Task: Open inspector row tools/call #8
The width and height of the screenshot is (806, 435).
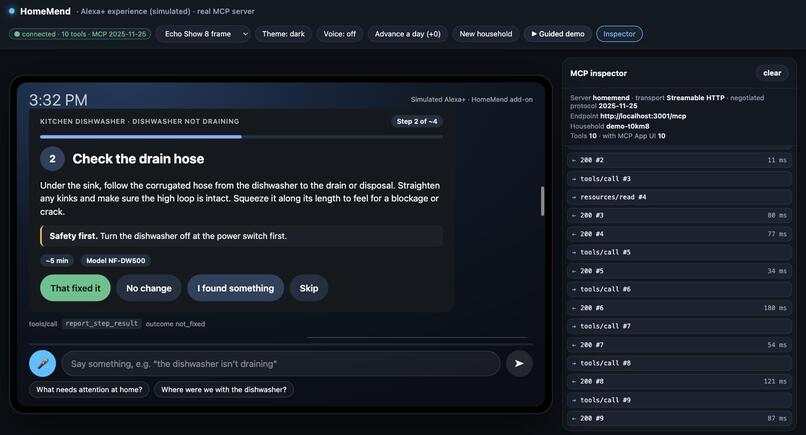Action: pos(679,363)
